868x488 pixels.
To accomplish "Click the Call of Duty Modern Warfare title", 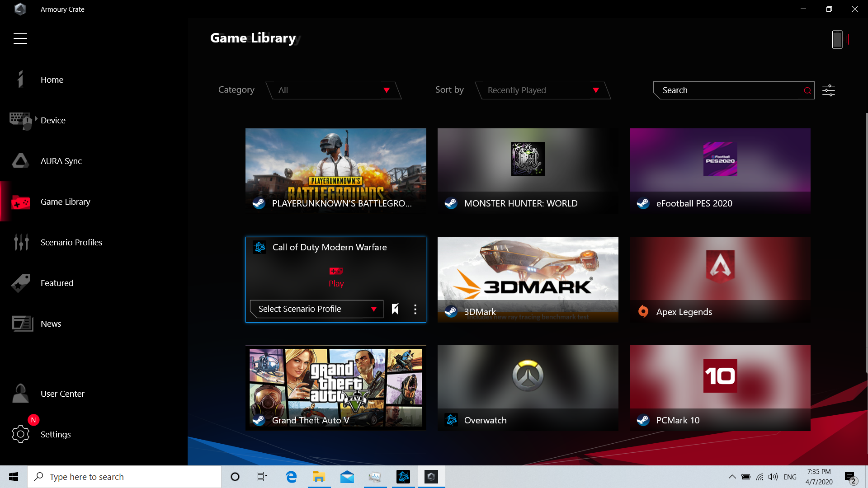I will pyautogui.click(x=330, y=247).
